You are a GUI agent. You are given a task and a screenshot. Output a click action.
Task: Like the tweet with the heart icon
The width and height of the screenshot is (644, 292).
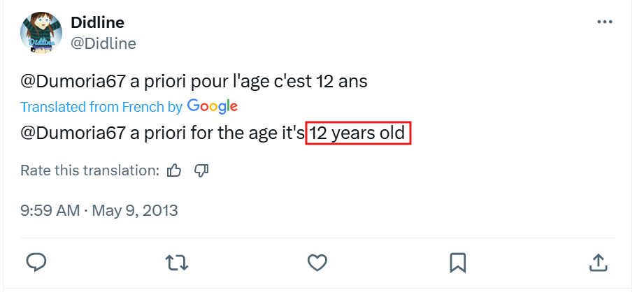coord(317,262)
